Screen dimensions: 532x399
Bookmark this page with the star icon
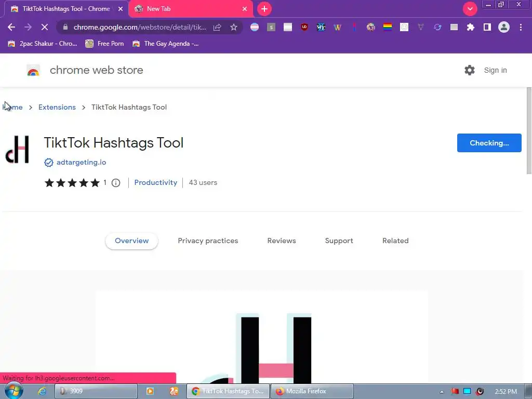(234, 27)
